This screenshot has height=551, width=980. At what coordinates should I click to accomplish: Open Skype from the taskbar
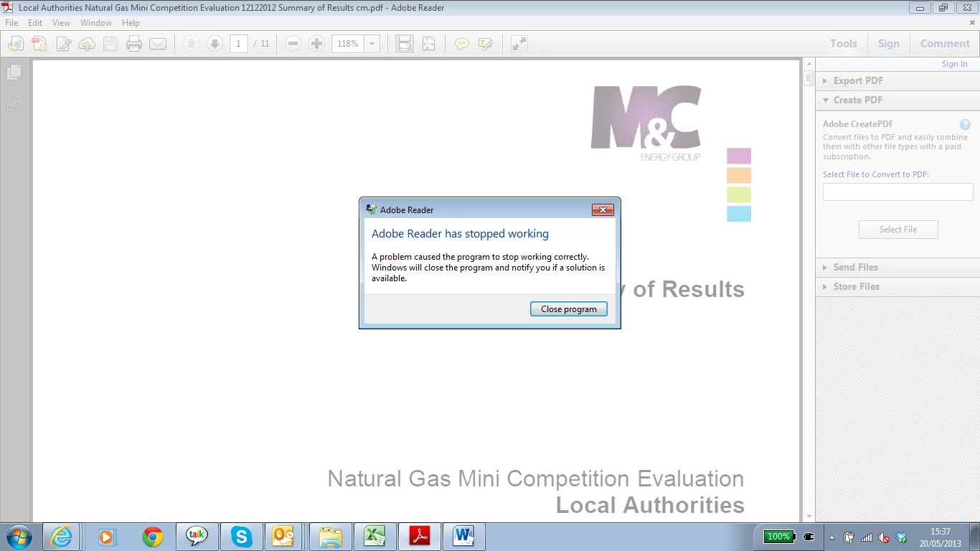pos(242,537)
